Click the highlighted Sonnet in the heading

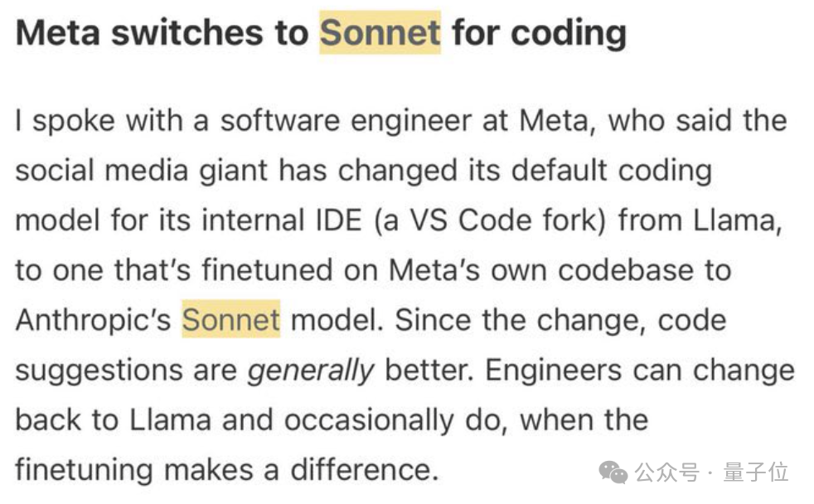click(x=380, y=33)
